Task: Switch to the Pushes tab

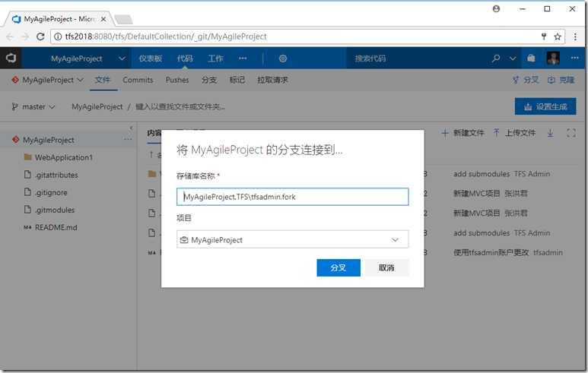Action: (177, 80)
